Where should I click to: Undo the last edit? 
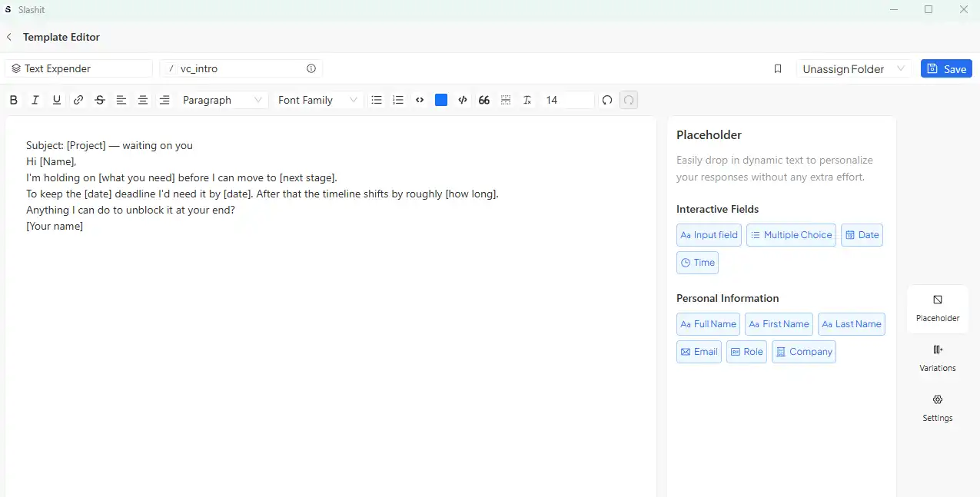[x=607, y=100]
